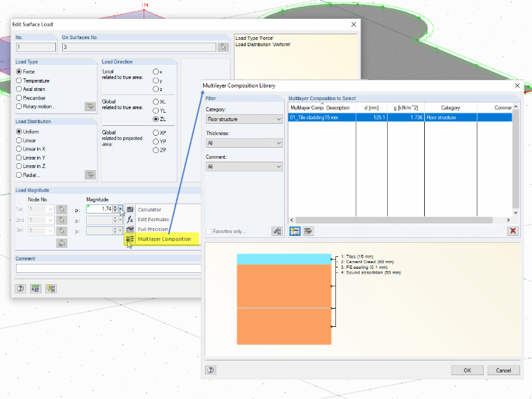This screenshot has height=399, width=532.
Task: Click the horizontal scrollbar of composition table
Action: (x=393, y=220)
